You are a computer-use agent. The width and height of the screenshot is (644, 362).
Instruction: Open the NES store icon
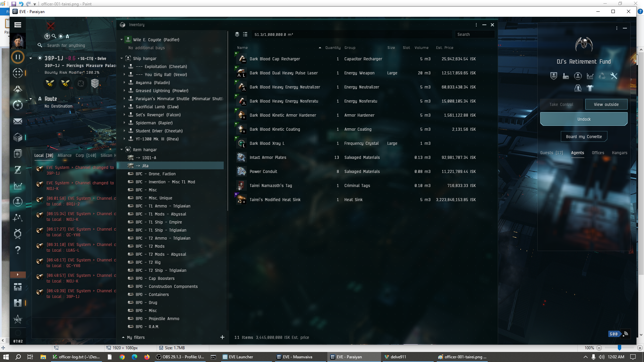18,319
